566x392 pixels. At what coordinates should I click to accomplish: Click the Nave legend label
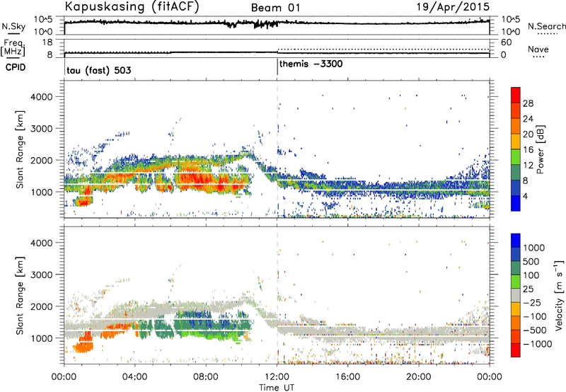click(x=538, y=50)
